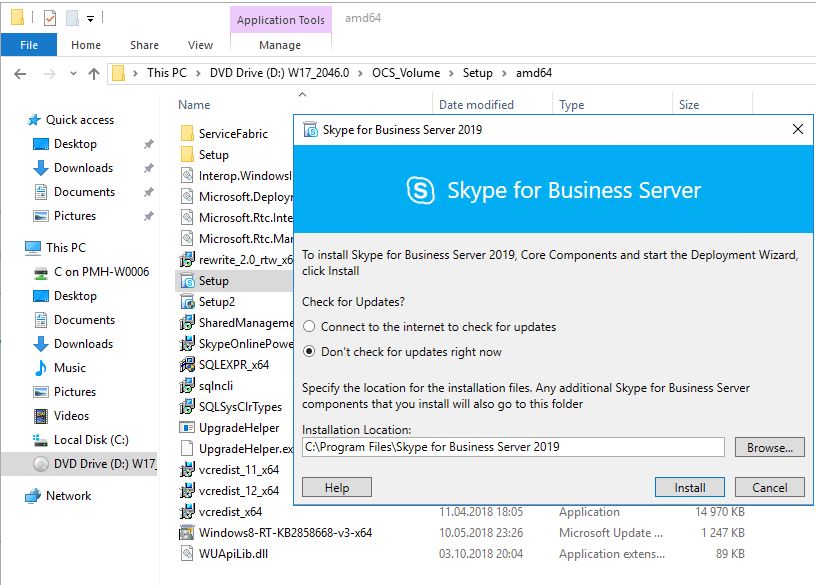Viewport: 816px width, 585px height.
Task: Click the Install button
Action: coord(690,488)
